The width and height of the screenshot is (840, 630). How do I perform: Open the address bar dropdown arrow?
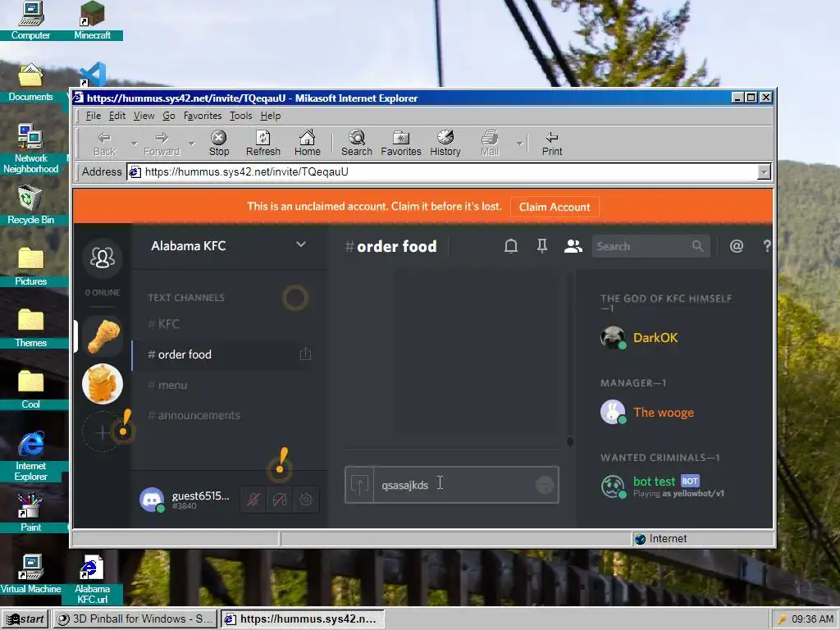pyautogui.click(x=764, y=172)
